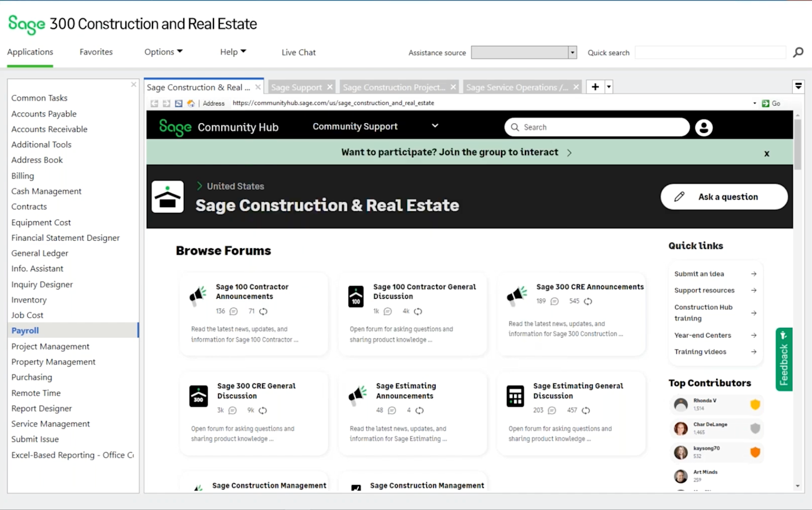Open the dropdown arrow beside new tab
The height and width of the screenshot is (510, 812).
point(608,87)
